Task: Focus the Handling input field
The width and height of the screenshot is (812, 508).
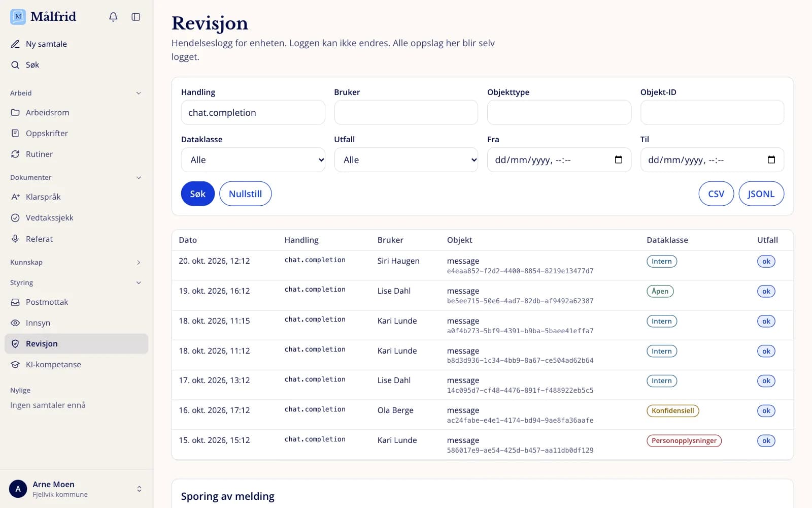Action: tap(253, 112)
